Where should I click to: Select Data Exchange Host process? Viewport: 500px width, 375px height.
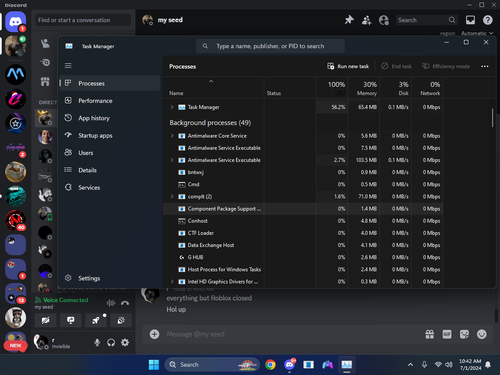(303, 245)
